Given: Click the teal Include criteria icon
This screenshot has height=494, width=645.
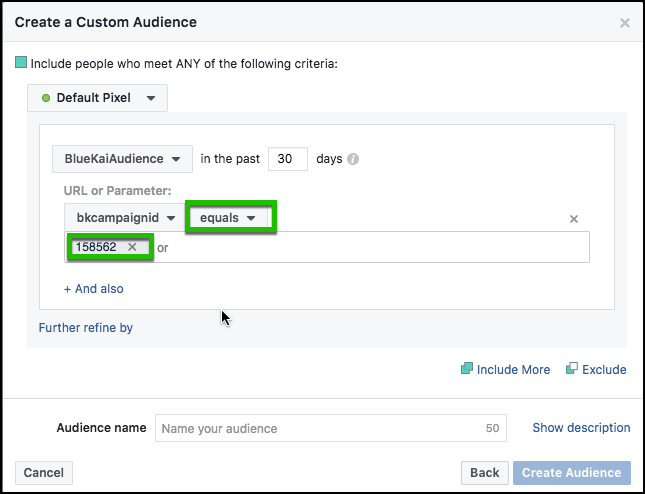Looking at the screenshot, I should click(x=21, y=63).
